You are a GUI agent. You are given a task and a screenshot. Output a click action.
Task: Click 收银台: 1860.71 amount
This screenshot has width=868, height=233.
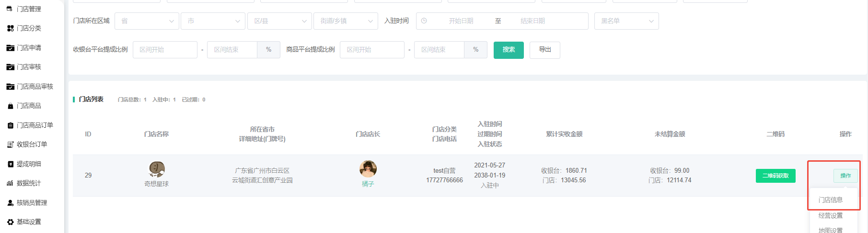click(564, 171)
